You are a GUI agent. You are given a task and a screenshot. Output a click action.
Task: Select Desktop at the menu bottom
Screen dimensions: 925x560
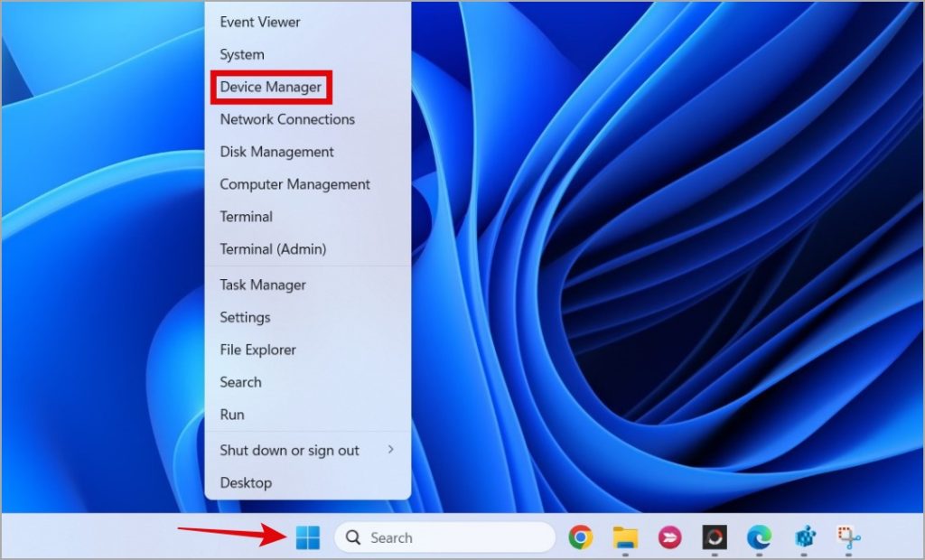click(308, 482)
